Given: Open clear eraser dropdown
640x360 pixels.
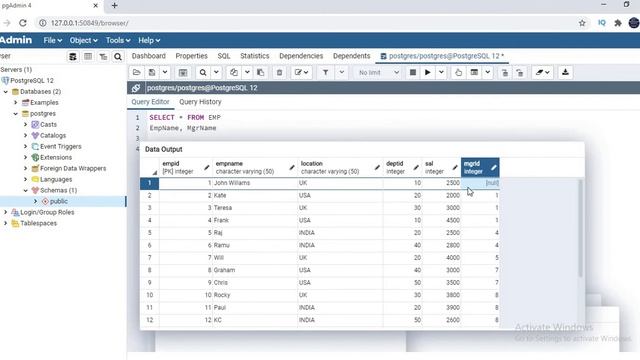Looking at the screenshot, I should (x=542, y=73).
